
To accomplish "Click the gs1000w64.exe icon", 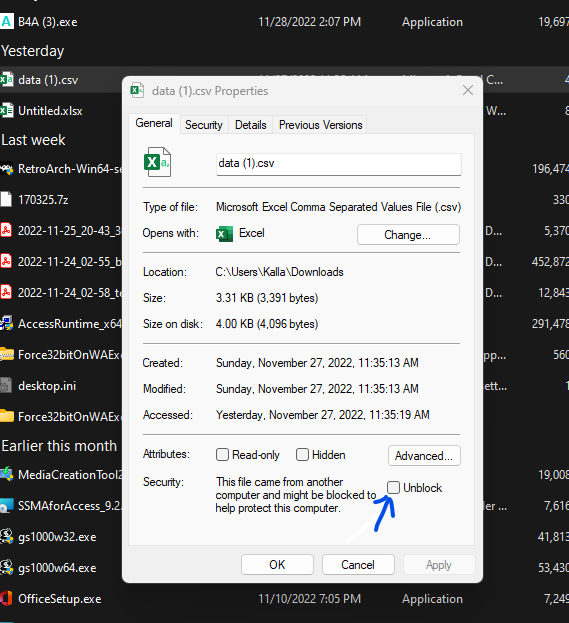I will [6, 567].
